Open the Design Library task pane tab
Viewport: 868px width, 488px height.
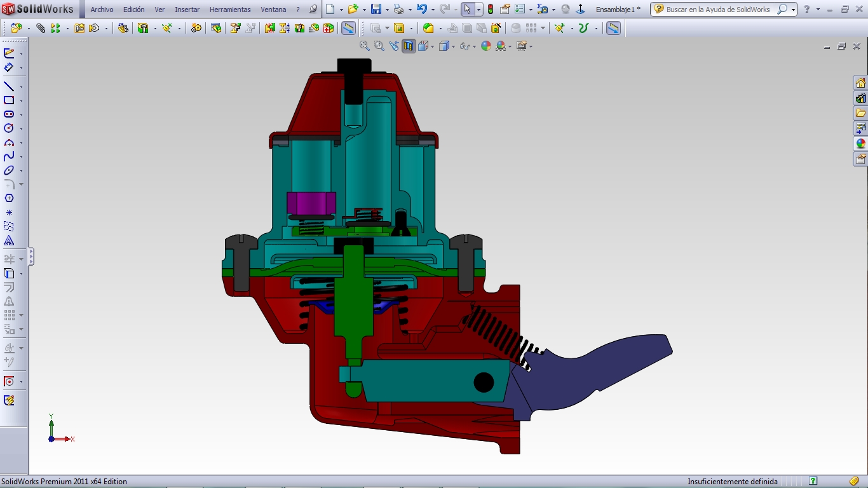pos(860,98)
